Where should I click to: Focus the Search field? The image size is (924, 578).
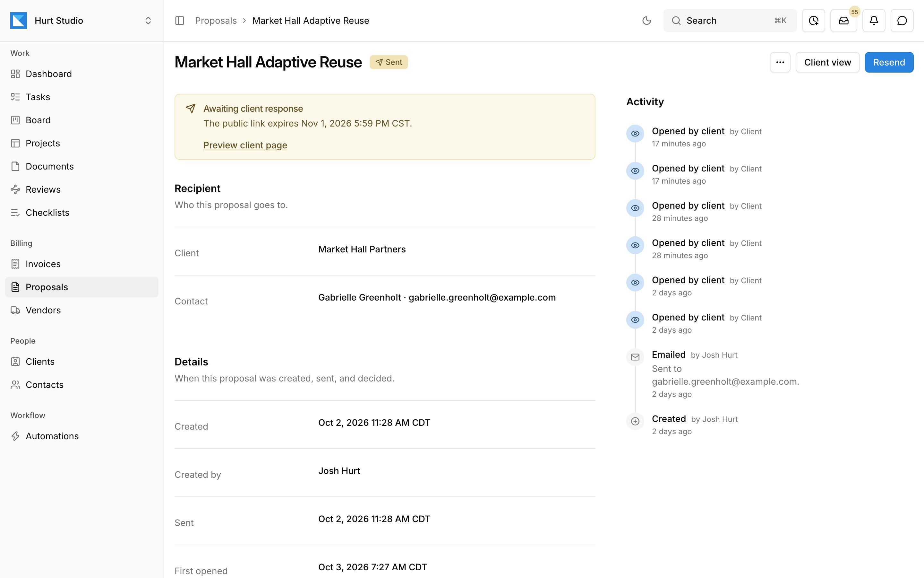730,21
